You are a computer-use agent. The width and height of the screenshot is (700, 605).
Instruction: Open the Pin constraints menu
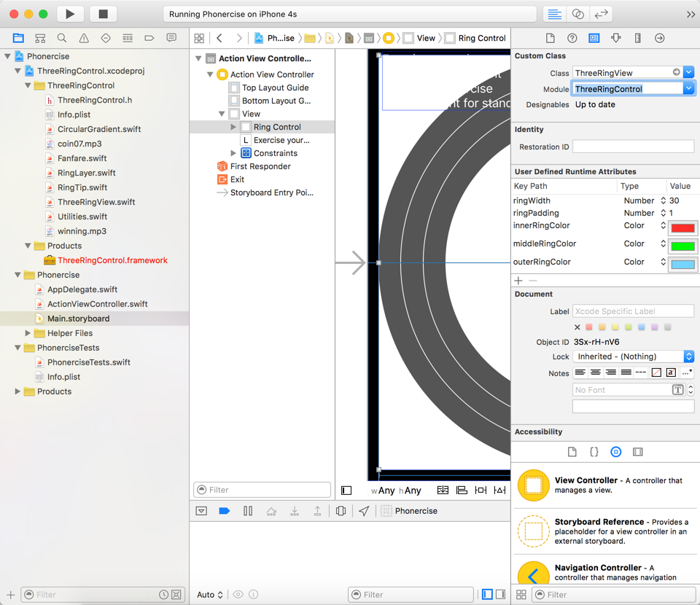[481, 491]
